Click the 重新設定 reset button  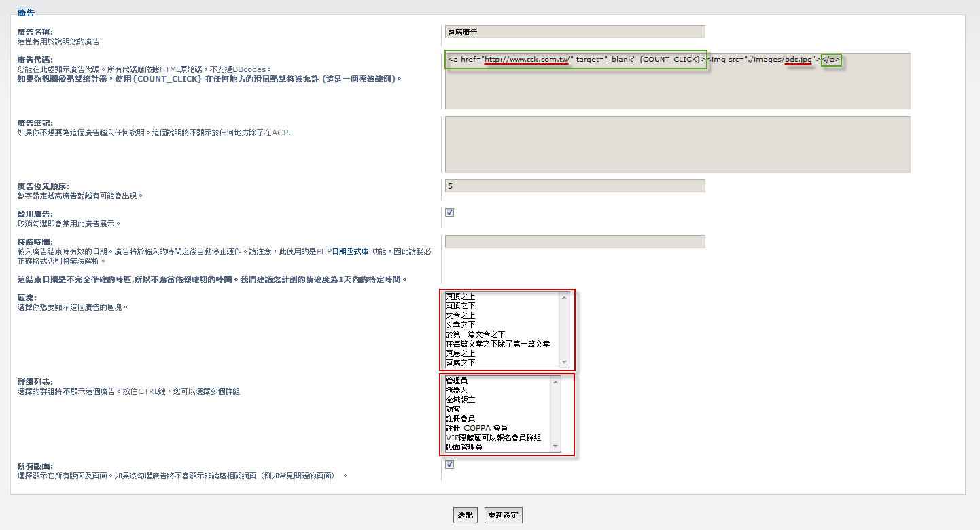click(x=504, y=515)
